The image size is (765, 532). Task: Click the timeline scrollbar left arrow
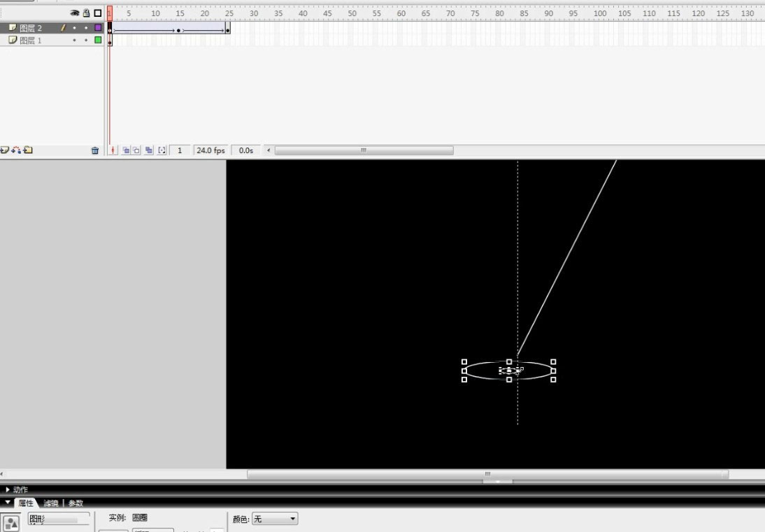coord(269,150)
